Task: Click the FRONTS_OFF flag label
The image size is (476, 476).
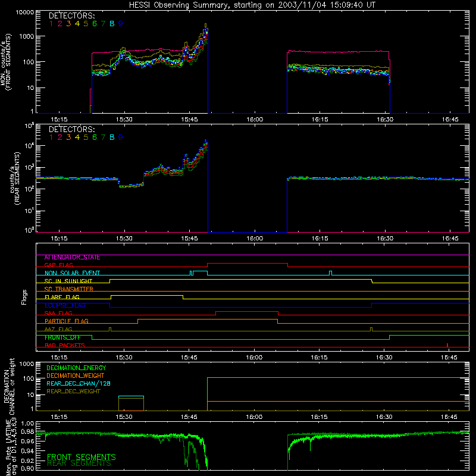Action: (x=62, y=337)
